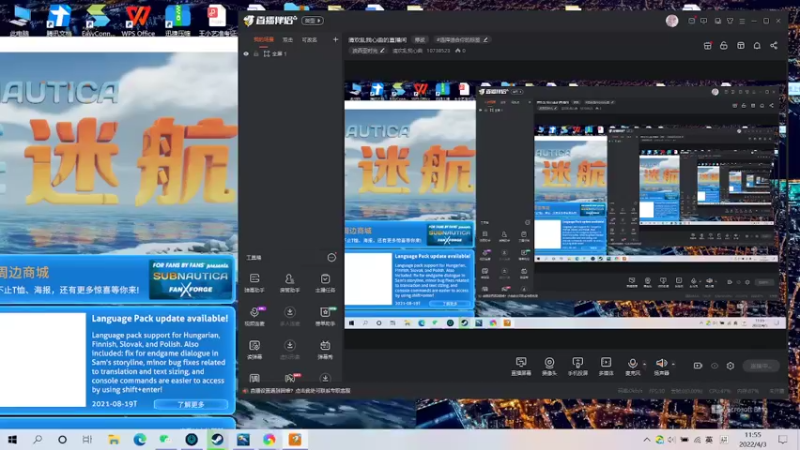Open gift box icon with red dot
The width and height of the screenshot is (800, 450).
pos(708,46)
